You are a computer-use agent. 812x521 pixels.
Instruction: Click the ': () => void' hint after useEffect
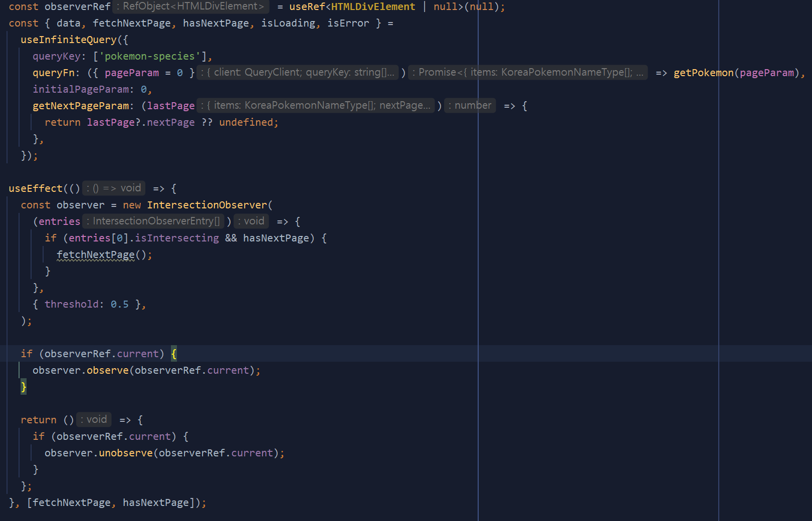[x=114, y=188]
